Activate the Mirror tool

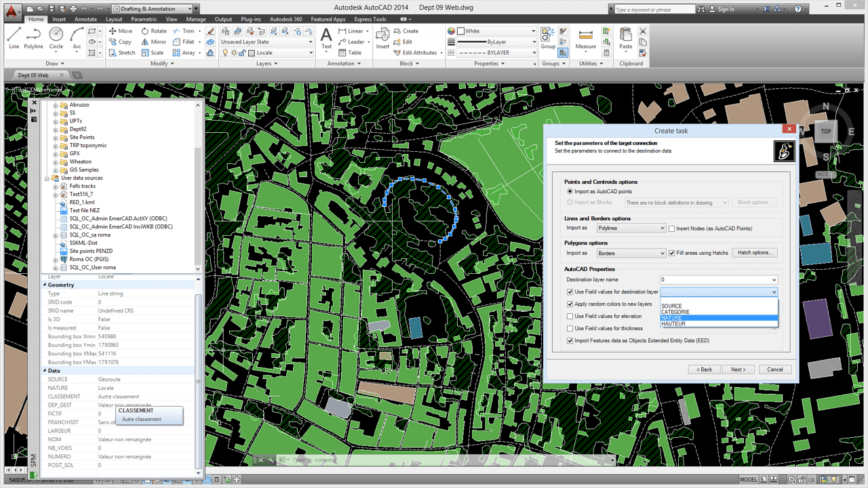pyautogui.click(x=154, y=42)
